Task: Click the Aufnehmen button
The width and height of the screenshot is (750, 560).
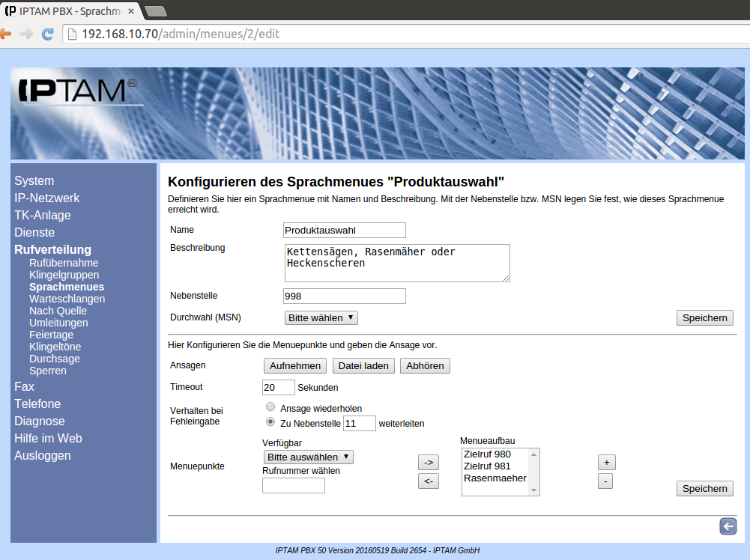Action: (295, 366)
